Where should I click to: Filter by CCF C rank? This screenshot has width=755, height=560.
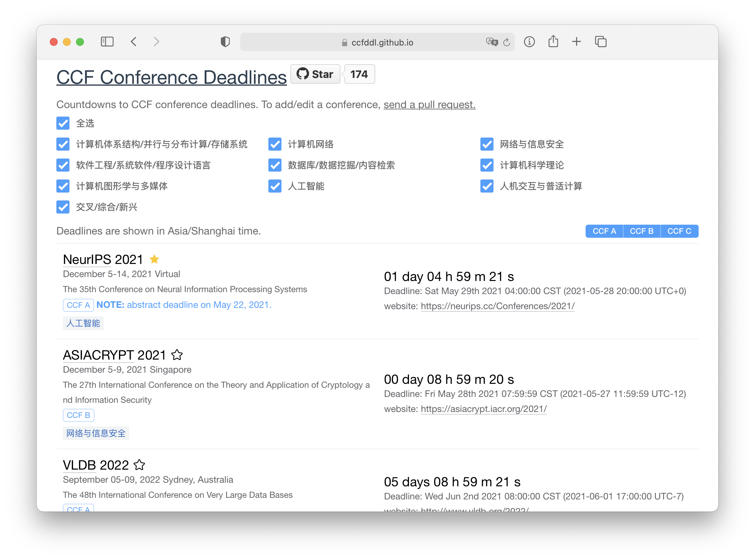[x=679, y=231]
